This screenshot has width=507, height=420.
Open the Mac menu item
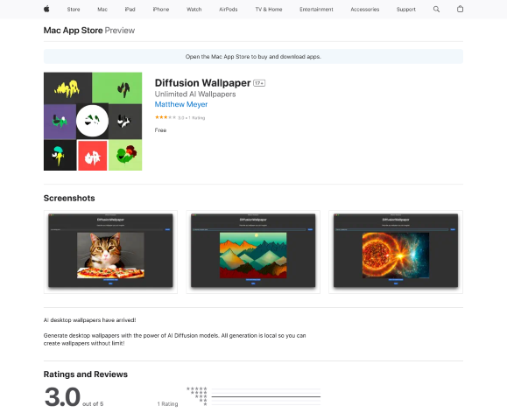[x=102, y=10]
